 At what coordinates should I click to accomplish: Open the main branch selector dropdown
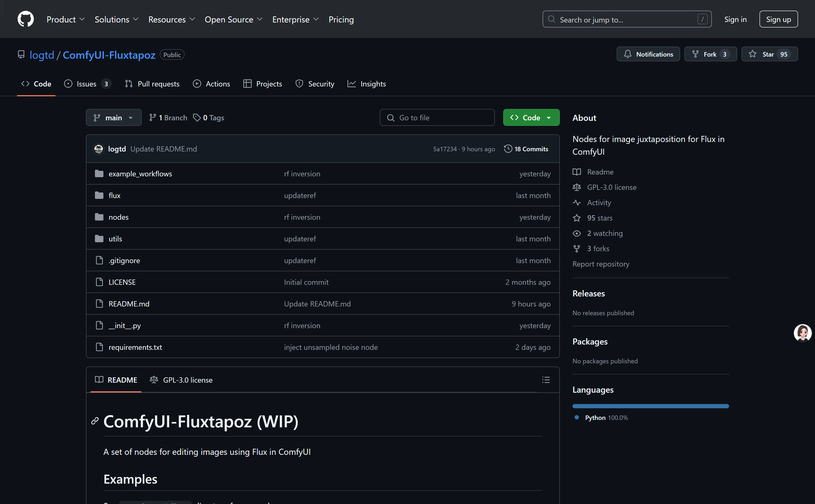[x=114, y=117]
